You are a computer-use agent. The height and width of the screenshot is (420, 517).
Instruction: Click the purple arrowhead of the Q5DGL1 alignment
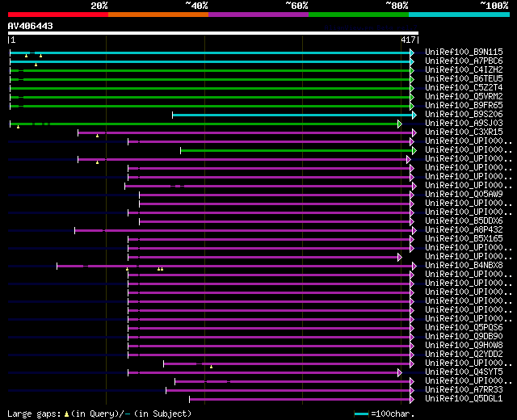coord(412,400)
